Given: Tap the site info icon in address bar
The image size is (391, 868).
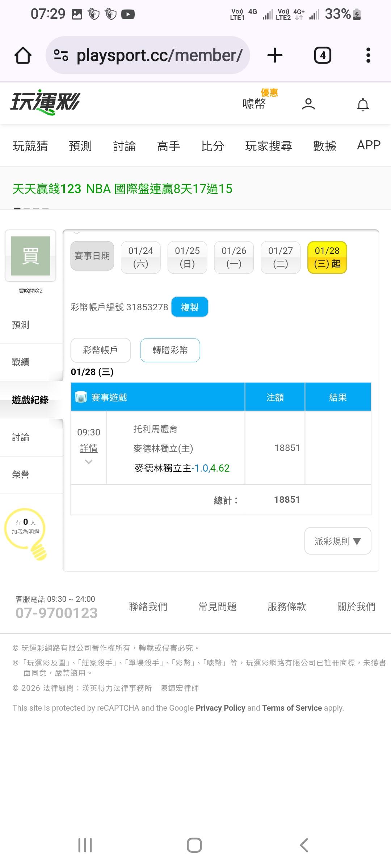Looking at the screenshot, I should 61,55.
